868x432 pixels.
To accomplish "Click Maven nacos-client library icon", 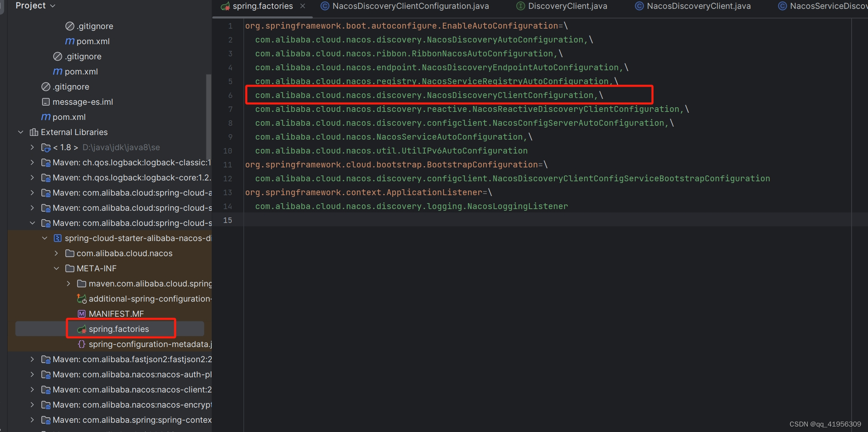I will [x=46, y=390].
